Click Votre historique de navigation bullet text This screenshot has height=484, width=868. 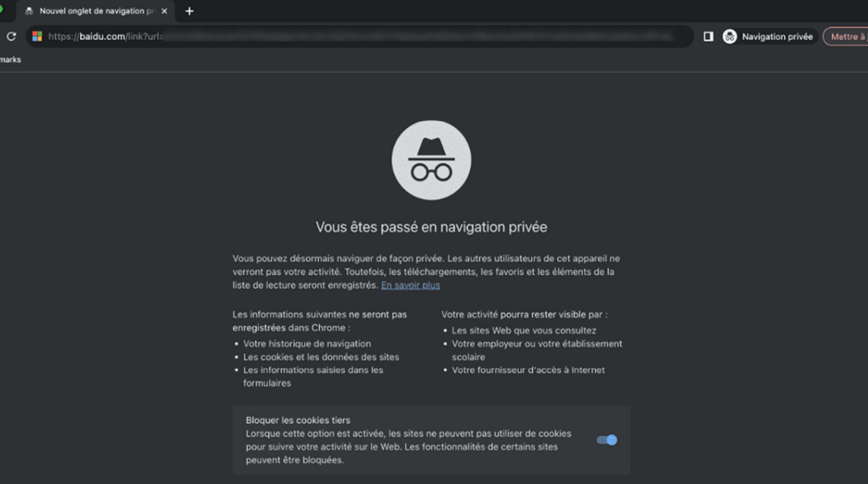click(x=307, y=343)
